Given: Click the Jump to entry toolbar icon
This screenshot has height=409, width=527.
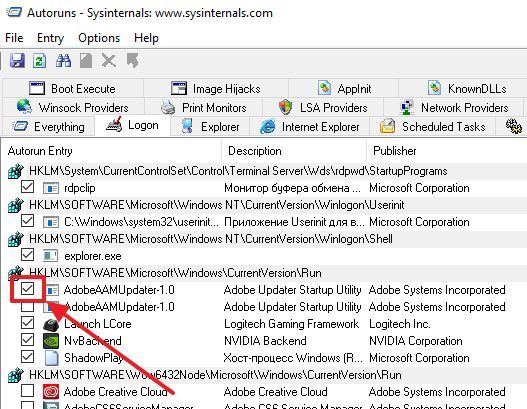Looking at the screenshot, I should point(132,61).
